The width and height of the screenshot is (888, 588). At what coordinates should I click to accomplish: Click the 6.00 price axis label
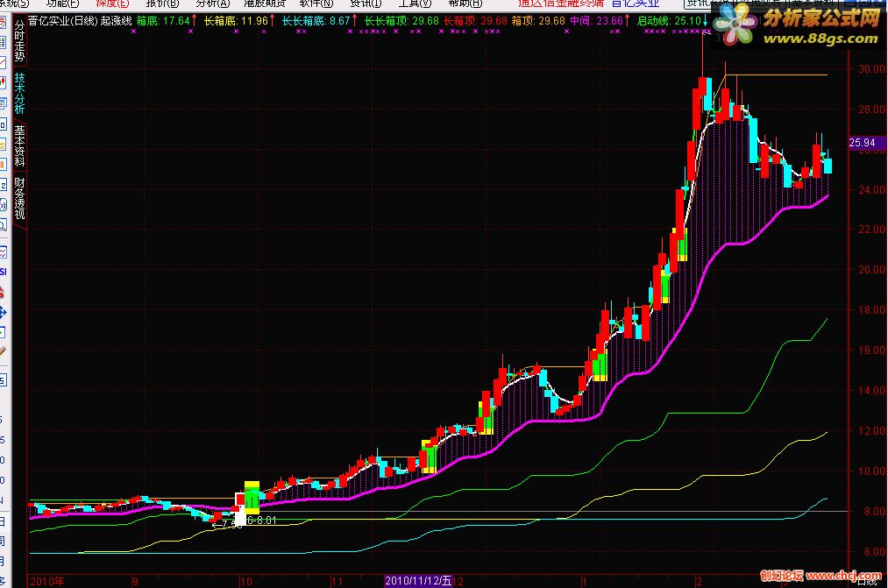[x=874, y=551]
